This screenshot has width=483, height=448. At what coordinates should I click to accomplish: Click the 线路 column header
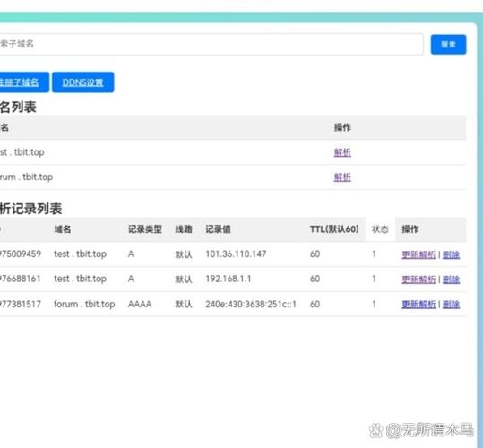(184, 229)
